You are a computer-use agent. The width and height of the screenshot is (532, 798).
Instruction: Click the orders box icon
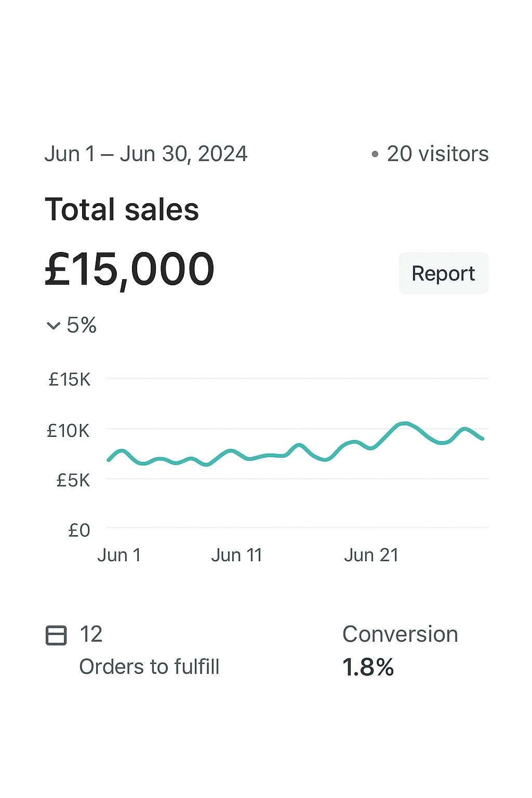tap(56, 635)
